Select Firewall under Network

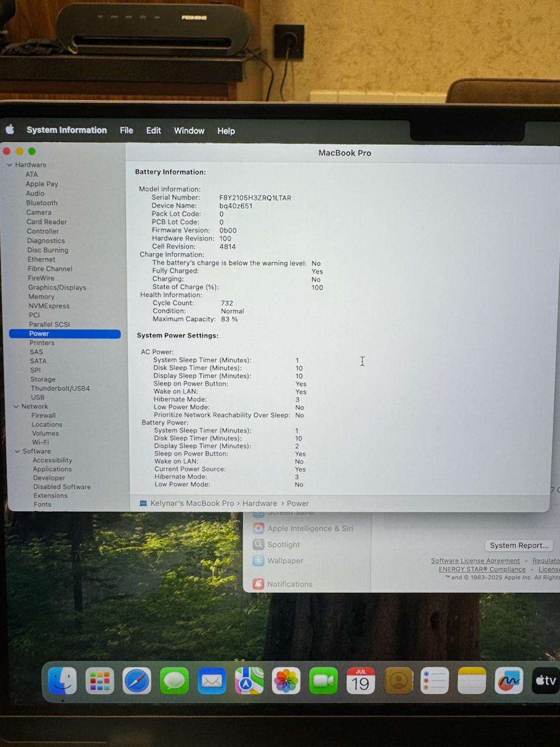coord(44,415)
